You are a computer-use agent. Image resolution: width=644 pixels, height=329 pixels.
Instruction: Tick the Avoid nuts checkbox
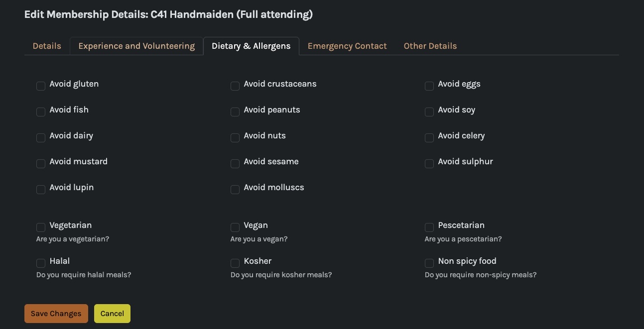(235, 138)
